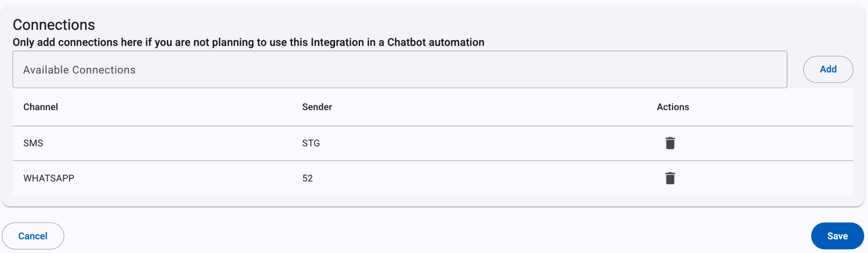Click the WHATSAPP channel cell
This screenshot has width=868, height=253.
(x=49, y=178)
